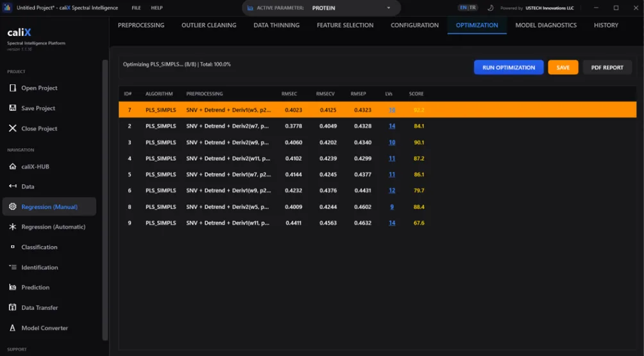The width and height of the screenshot is (644, 356).
Task: Toggle dark mode moon icon
Action: pos(491,8)
